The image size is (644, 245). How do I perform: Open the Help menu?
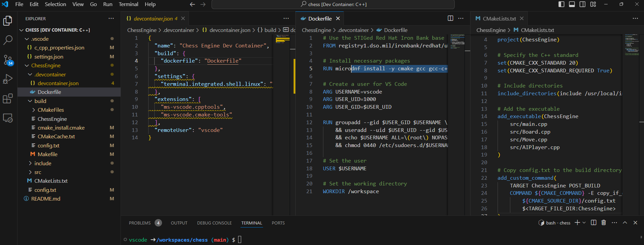(x=150, y=4)
